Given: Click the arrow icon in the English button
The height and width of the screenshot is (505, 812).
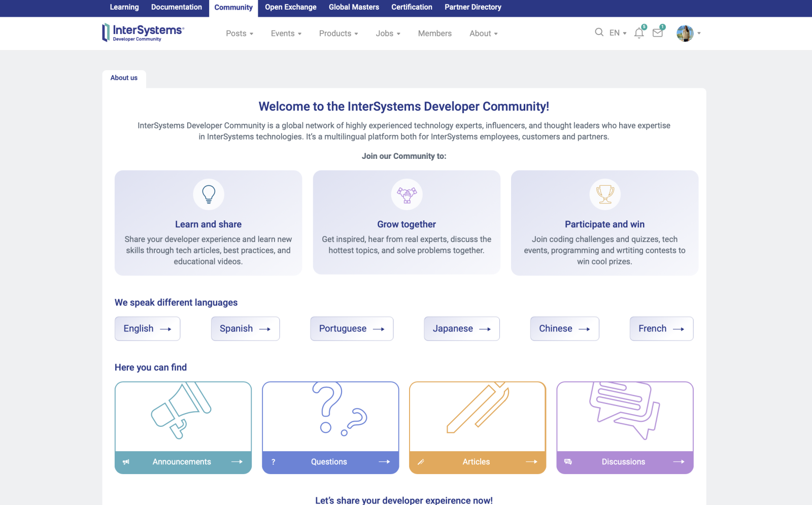Looking at the screenshot, I should [165, 329].
